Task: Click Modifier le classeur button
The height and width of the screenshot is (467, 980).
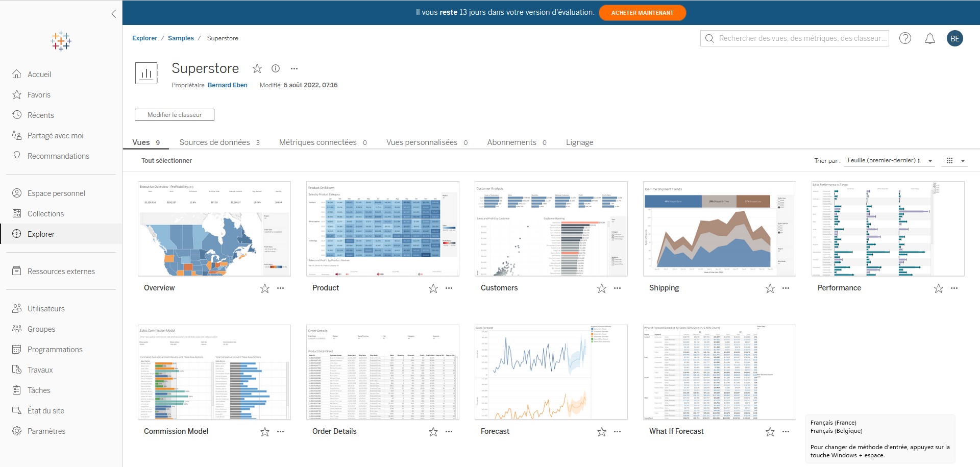Action: (x=175, y=115)
